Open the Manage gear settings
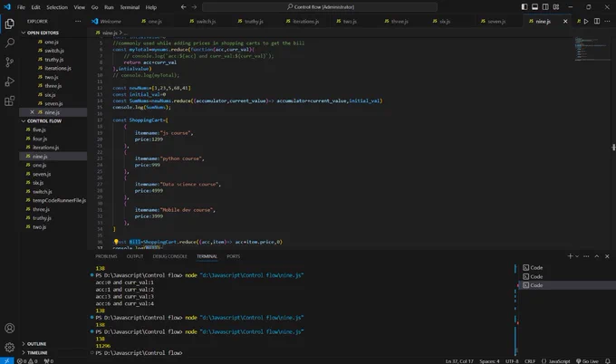This screenshot has height=364, width=616. [x=9, y=347]
